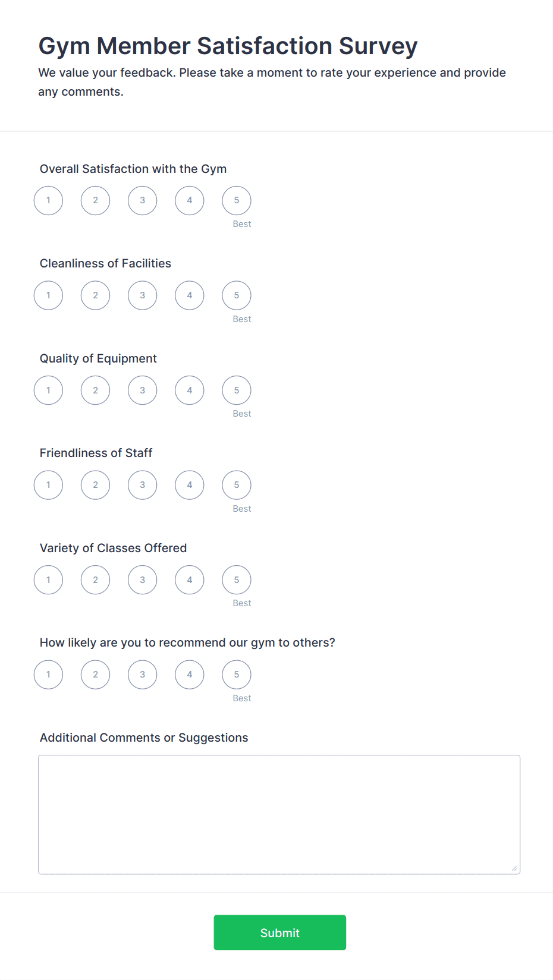Viewport: 553px width, 980px height.
Task: Rate Quality of Equipment as 2
Action: pos(95,390)
